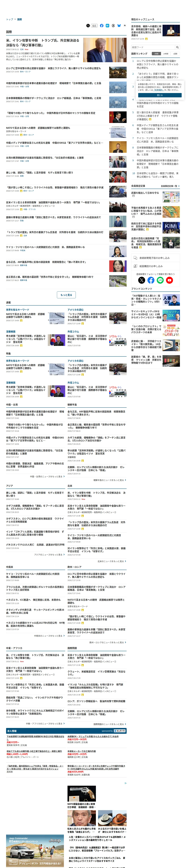Click the 防衛 tag under 露朝の軍事協力進展 article
The height and width of the screenshot is (868, 186).
pos(22,221)
